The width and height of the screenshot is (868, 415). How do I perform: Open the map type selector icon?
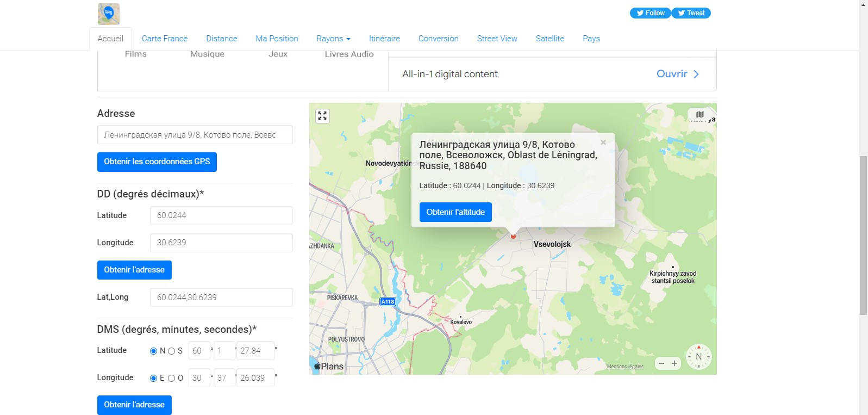700,115
